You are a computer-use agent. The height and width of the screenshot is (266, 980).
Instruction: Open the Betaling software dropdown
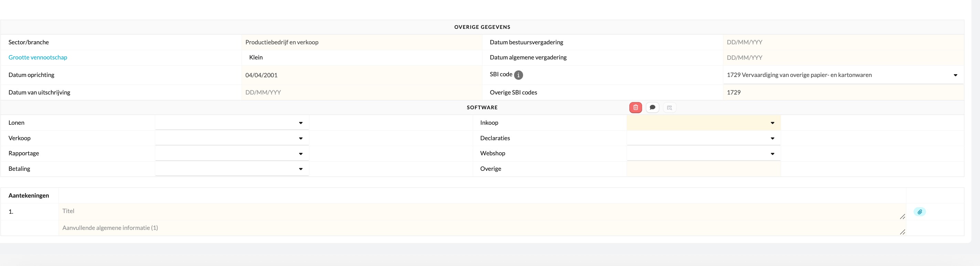(232, 169)
